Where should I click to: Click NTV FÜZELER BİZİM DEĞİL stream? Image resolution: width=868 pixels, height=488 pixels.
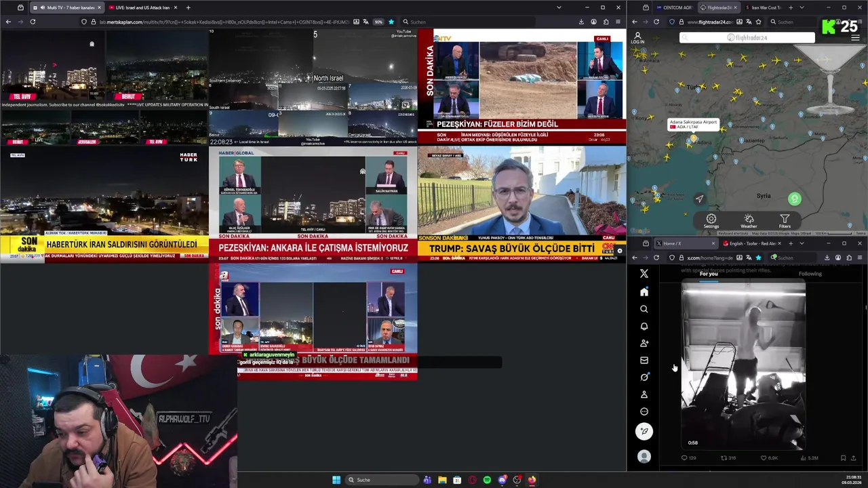521,87
